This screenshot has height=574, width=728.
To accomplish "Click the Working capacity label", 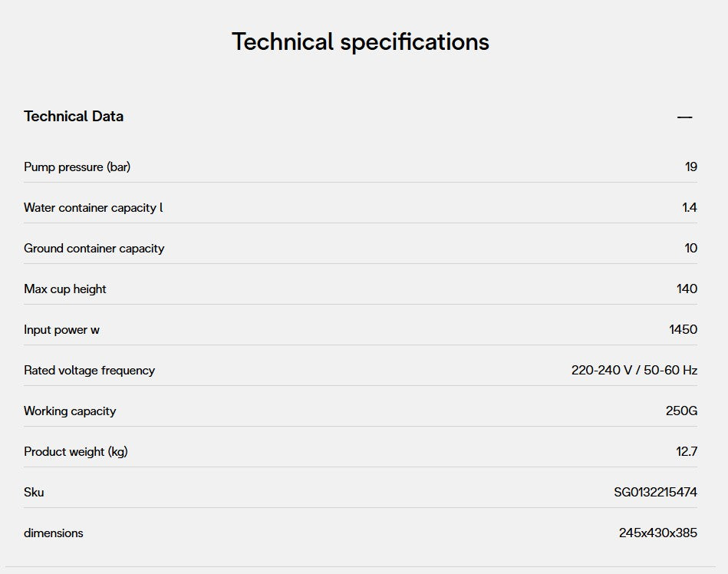I will pyautogui.click(x=70, y=411).
